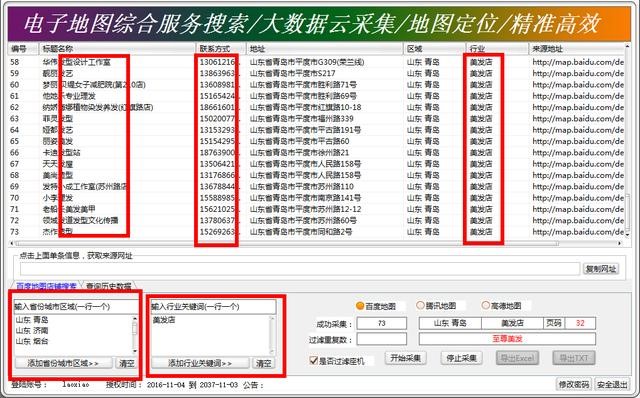The image size is (640, 398).
Task: Click the 地址 column header
Action: point(324,49)
